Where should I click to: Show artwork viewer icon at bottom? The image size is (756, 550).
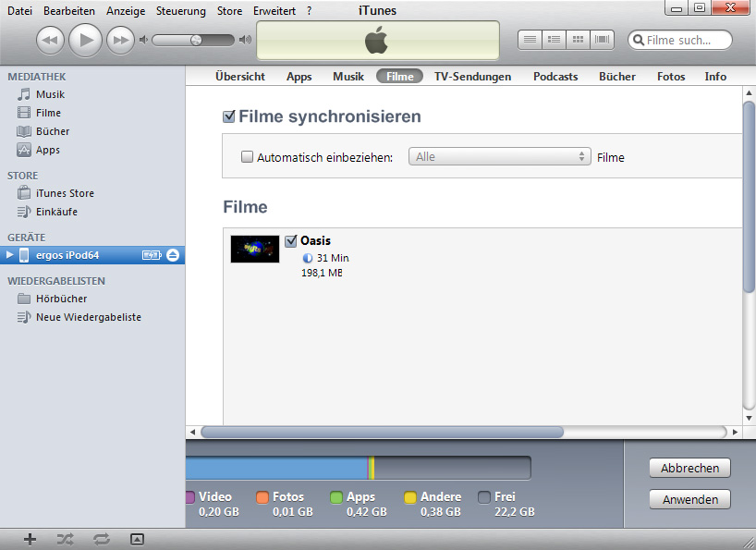[137, 540]
